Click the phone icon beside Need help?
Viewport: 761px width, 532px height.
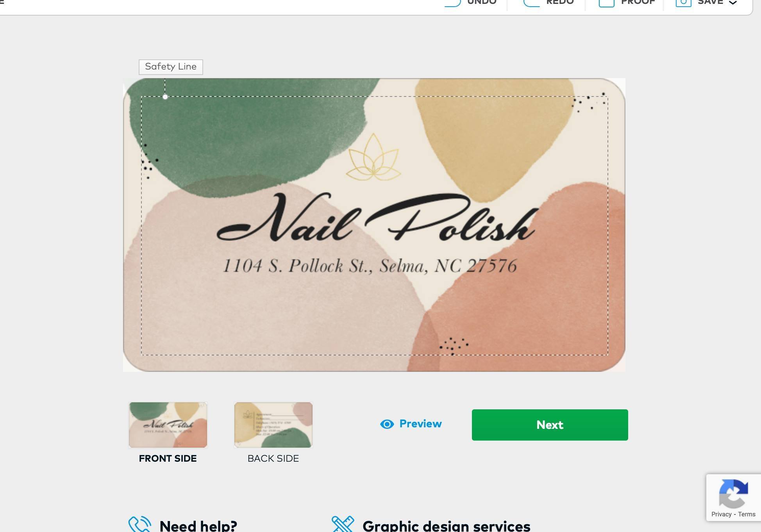(x=140, y=525)
